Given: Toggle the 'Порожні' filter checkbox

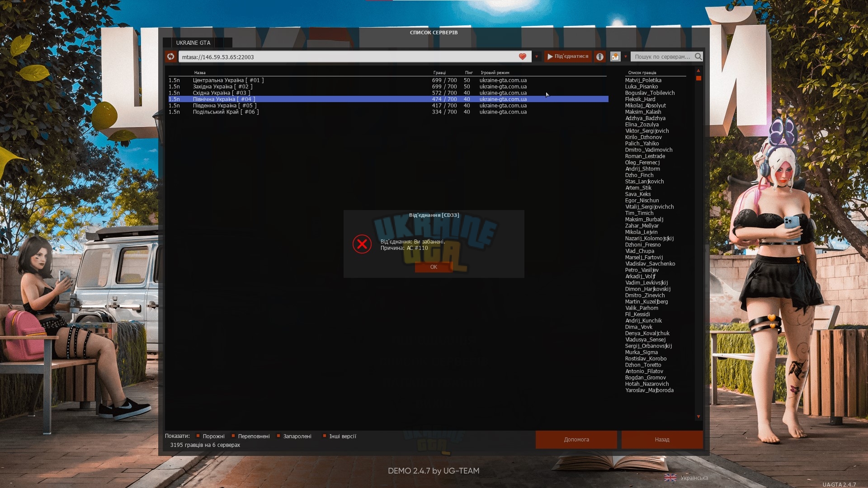Looking at the screenshot, I should [x=198, y=436].
